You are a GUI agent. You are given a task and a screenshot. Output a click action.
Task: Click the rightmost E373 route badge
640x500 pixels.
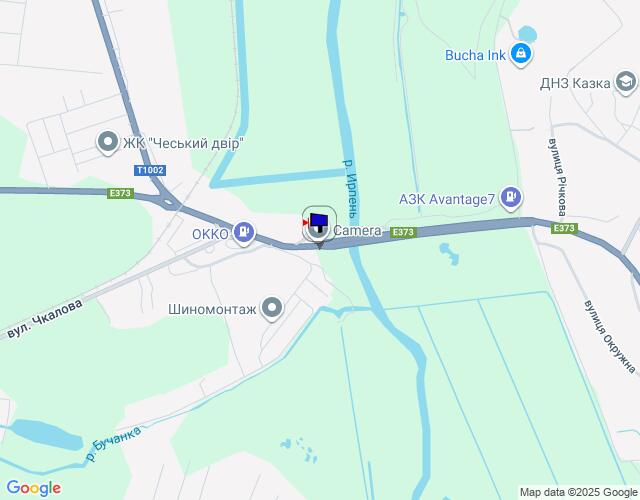[x=564, y=228]
